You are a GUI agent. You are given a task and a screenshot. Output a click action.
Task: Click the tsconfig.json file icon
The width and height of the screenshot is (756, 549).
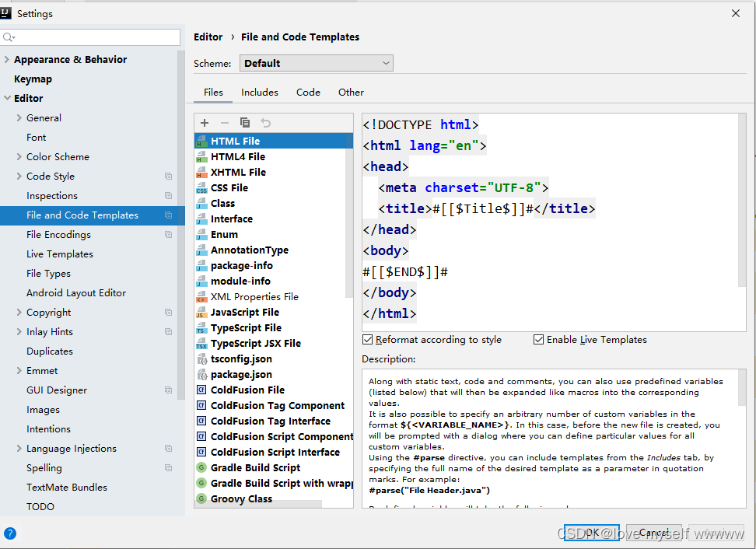tap(202, 359)
